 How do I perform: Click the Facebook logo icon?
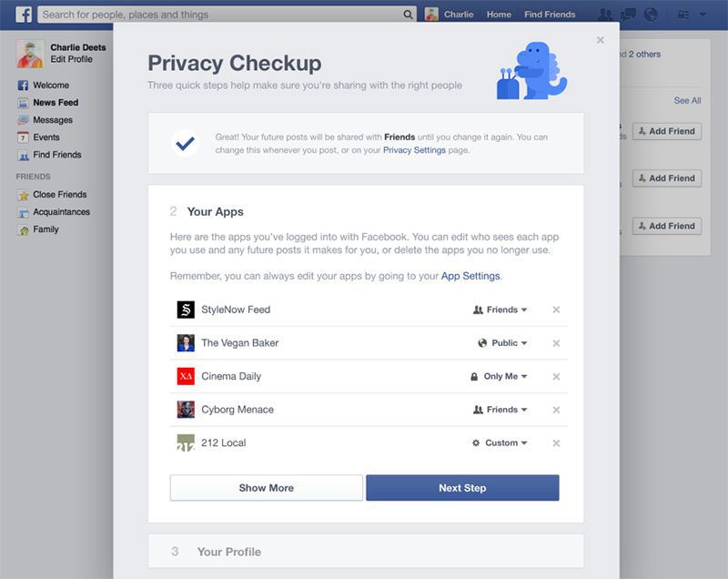point(24,15)
